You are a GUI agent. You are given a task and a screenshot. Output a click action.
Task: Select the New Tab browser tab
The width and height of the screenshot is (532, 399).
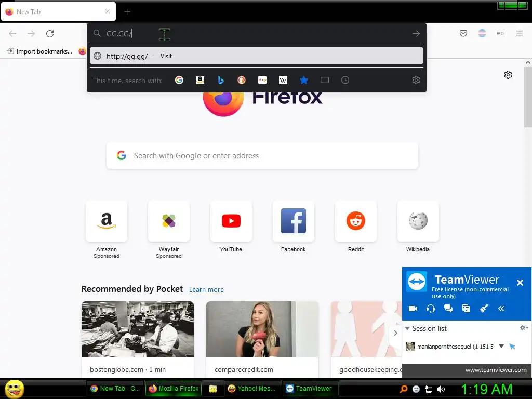click(58, 12)
